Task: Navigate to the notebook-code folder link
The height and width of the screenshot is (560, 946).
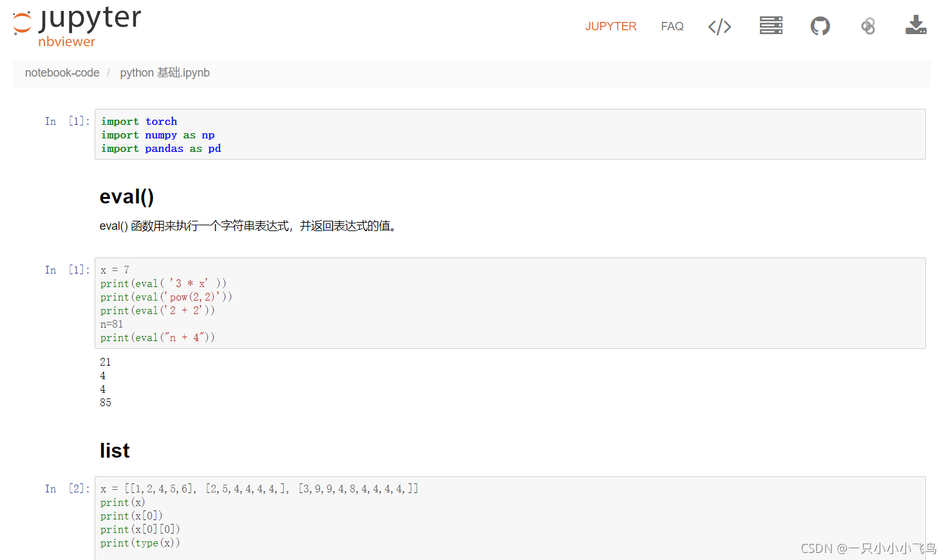Action: pyautogui.click(x=62, y=73)
